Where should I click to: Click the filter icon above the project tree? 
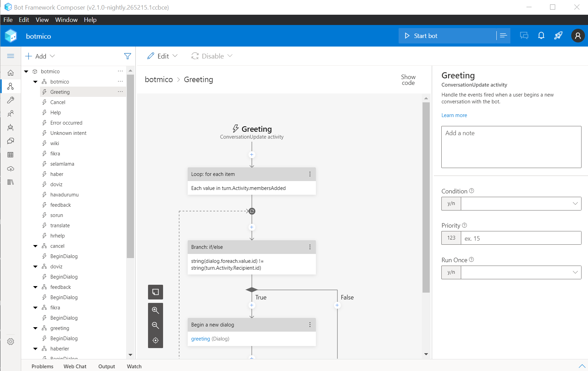click(x=128, y=56)
